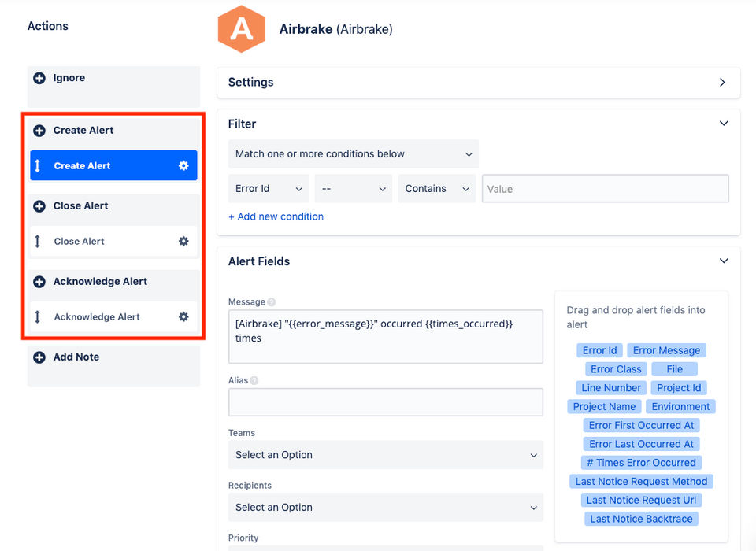This screenshot has height=551, width=756.
Task: Click the filter Value input field
Action: pos(605,189)
